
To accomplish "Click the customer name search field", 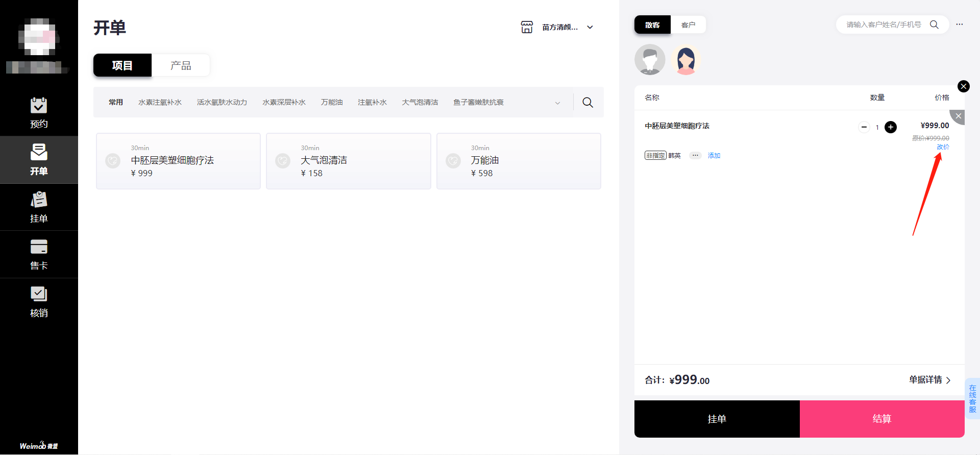I will pyautogui.click(x=884, y=25).
